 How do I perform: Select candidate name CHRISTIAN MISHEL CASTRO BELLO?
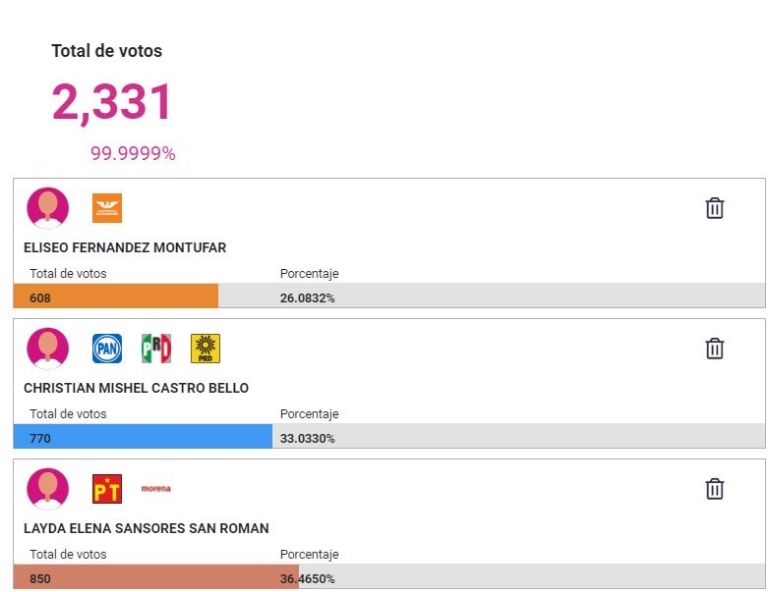tap(136, 388)
